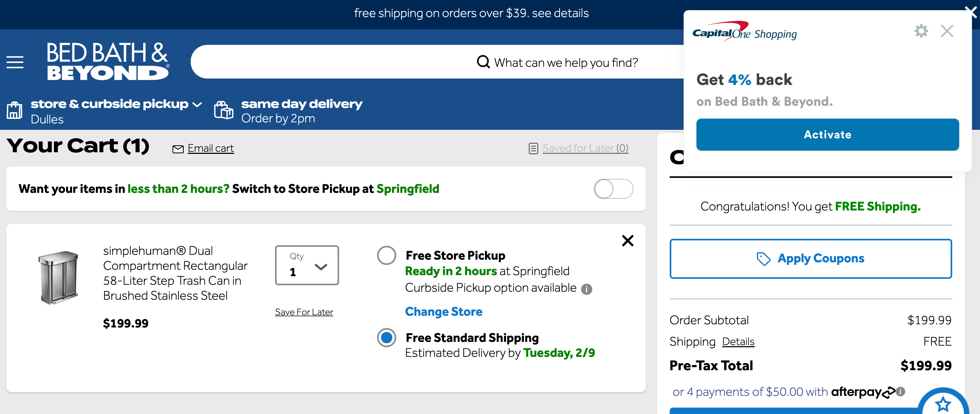Select Free Standard Shipping radio option
The width and height of the screenshot is (980, 414).
click(386, 338)
